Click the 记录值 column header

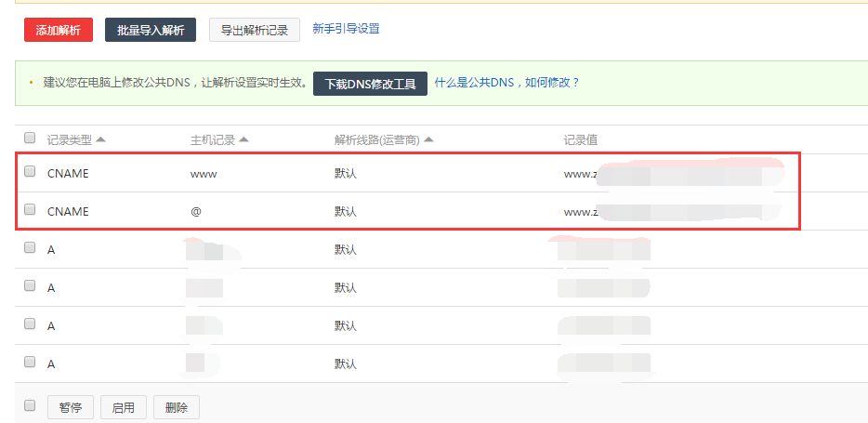click(580, 139)
